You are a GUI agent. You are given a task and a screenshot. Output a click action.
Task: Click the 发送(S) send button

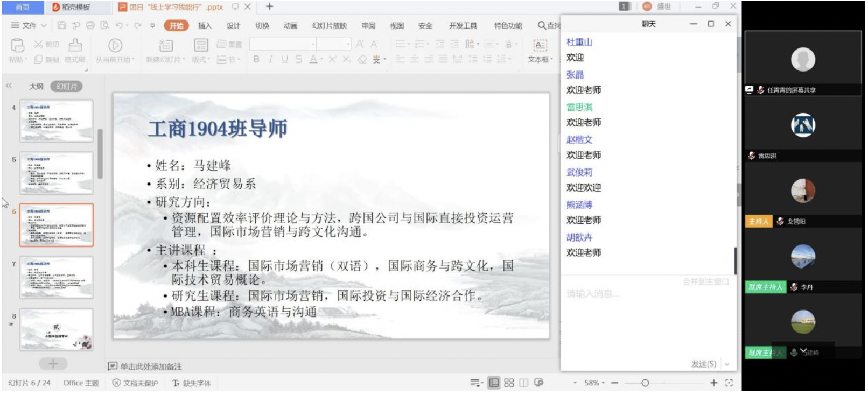coord(703,364)
